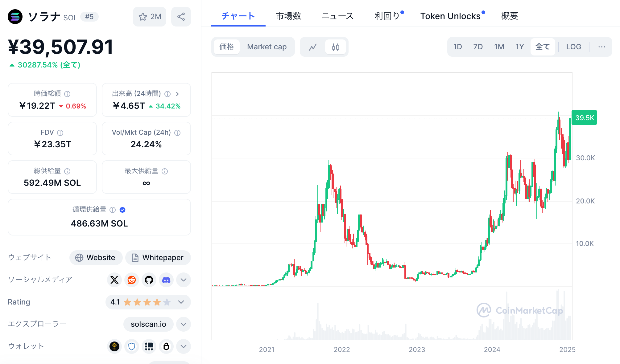
Task: Open info icon next to Vol/Mkt Cap (24h)
Action: tap(177, 133)
